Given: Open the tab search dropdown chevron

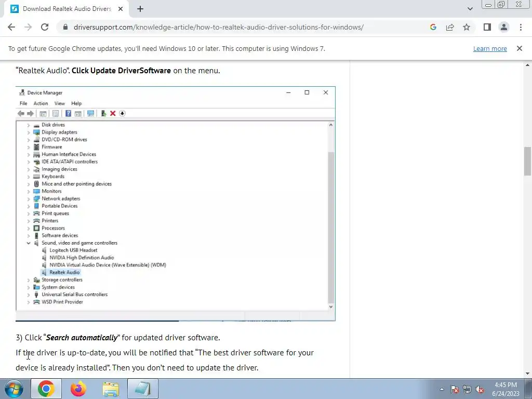Looking at the screenshot, I should pyautogui.click(x=470, y=9).
